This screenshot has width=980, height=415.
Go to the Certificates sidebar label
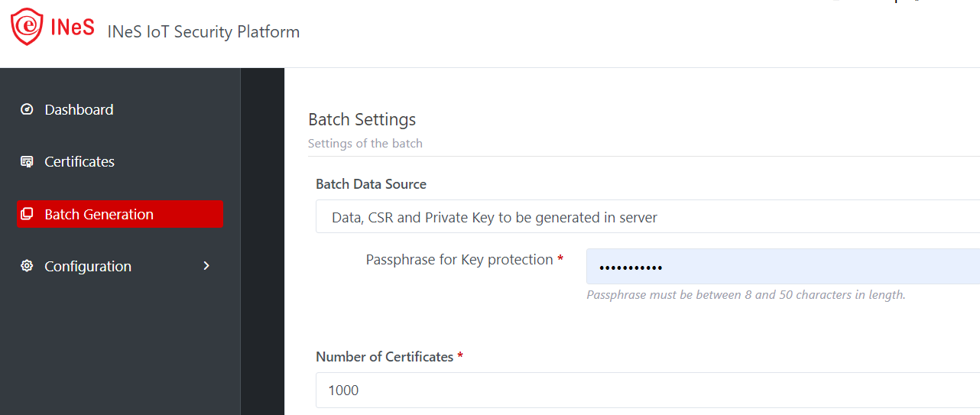click(80, 161)
